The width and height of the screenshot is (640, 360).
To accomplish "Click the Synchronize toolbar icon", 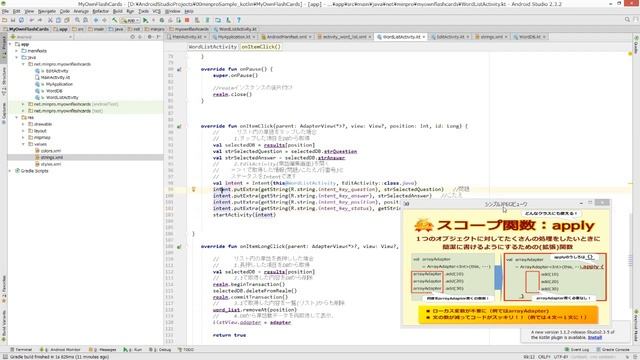I will pos(21,20).
